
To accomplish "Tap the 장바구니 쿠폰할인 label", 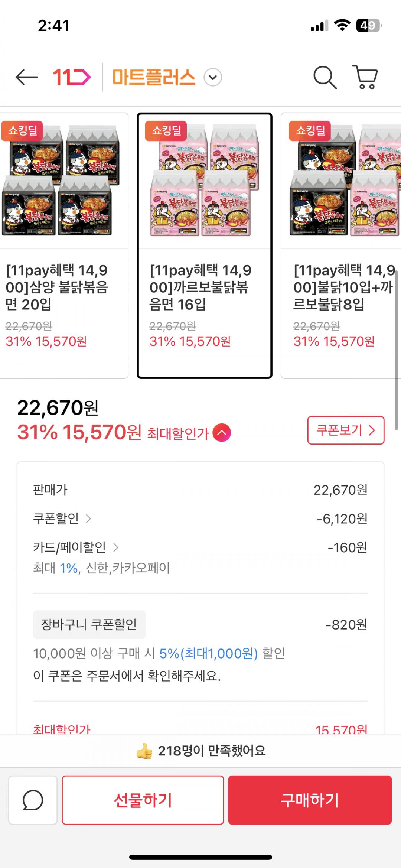I will (x=89, y=624).
